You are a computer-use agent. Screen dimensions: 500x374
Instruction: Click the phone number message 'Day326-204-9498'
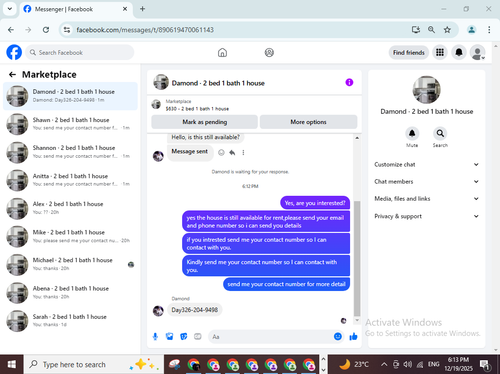[x=194, y=310]
